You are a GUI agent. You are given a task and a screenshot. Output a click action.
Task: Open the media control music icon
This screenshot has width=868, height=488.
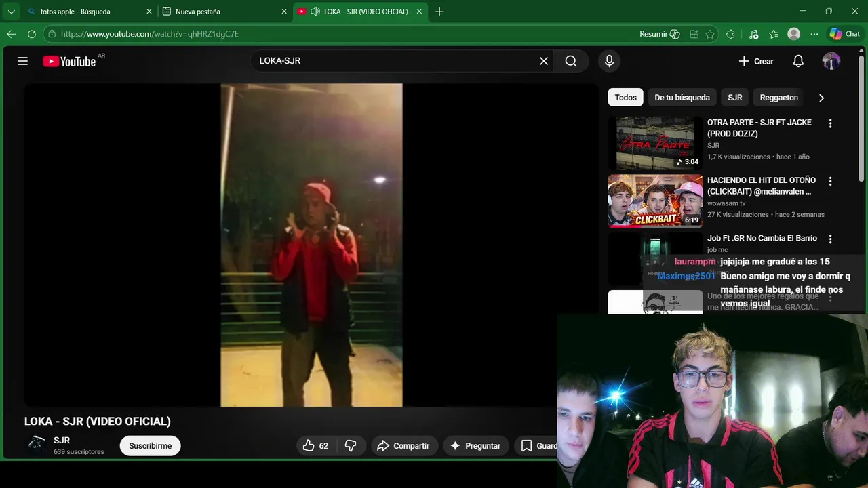coord(753,34)
